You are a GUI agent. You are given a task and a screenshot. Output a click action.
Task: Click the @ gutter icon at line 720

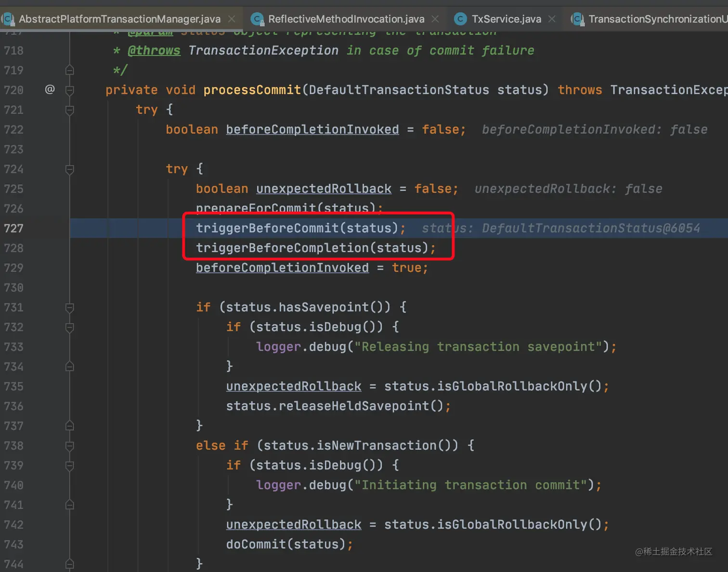point(50,89)
